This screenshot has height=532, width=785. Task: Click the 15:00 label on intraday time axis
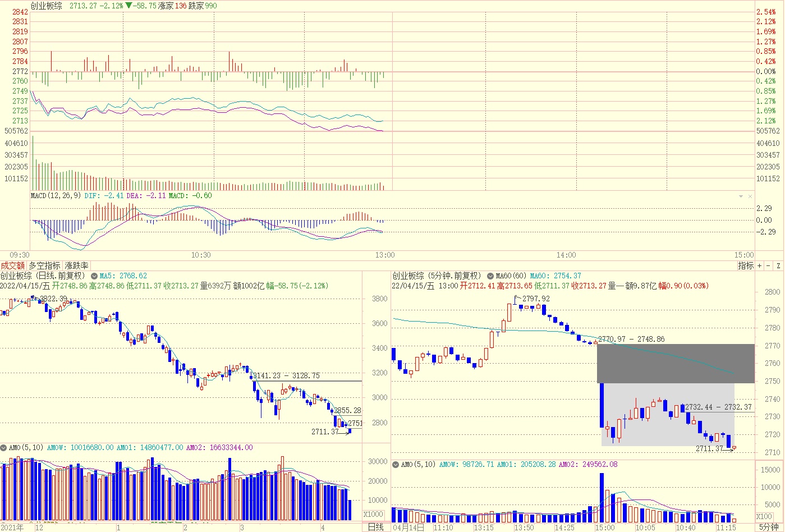744,255
